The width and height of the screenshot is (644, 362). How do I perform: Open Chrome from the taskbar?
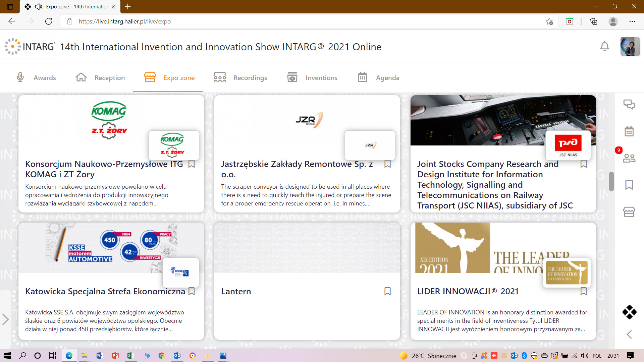point(161,356)
